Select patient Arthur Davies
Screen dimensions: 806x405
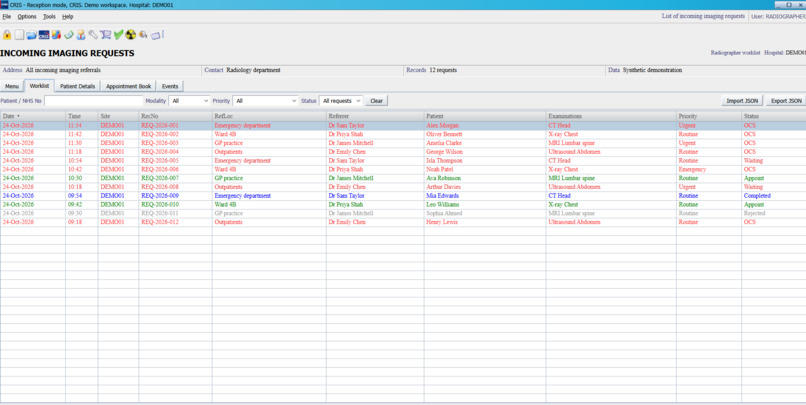443,187
